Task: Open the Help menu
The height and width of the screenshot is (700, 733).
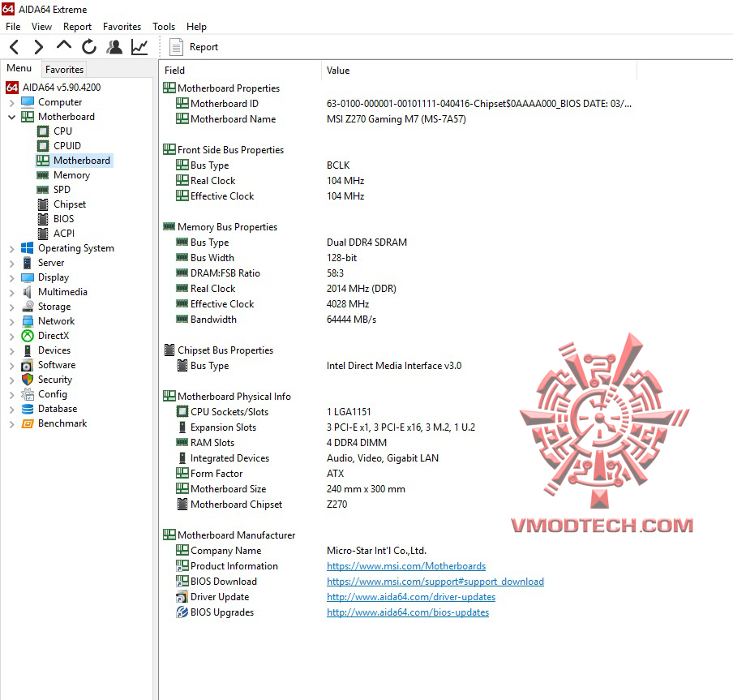Action: pyautogui.click(x=196, y=27)
